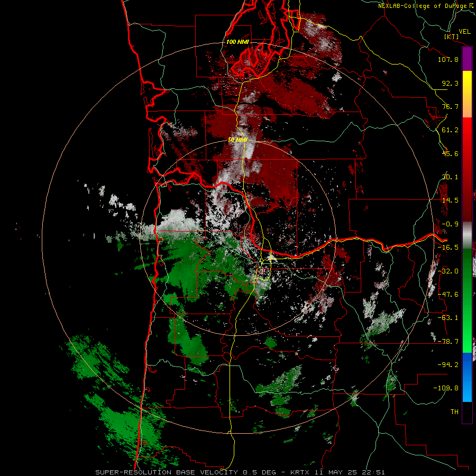Click the VEL legend title

click(464, 32)
